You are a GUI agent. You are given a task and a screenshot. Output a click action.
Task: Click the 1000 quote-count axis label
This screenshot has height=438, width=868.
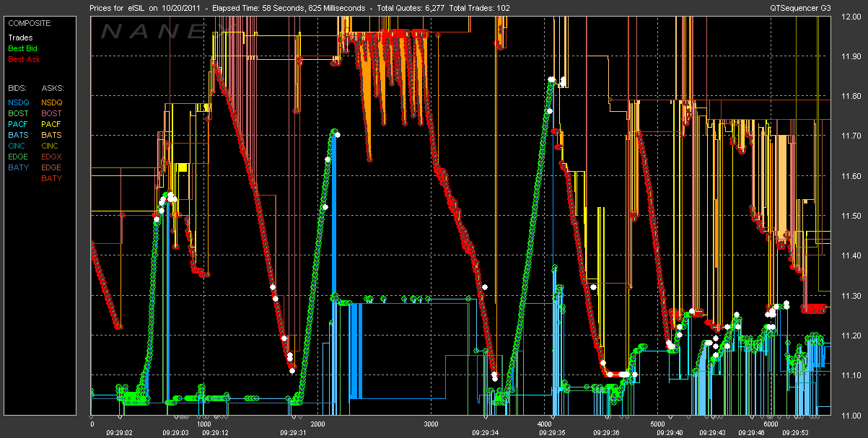click(204, 424)
